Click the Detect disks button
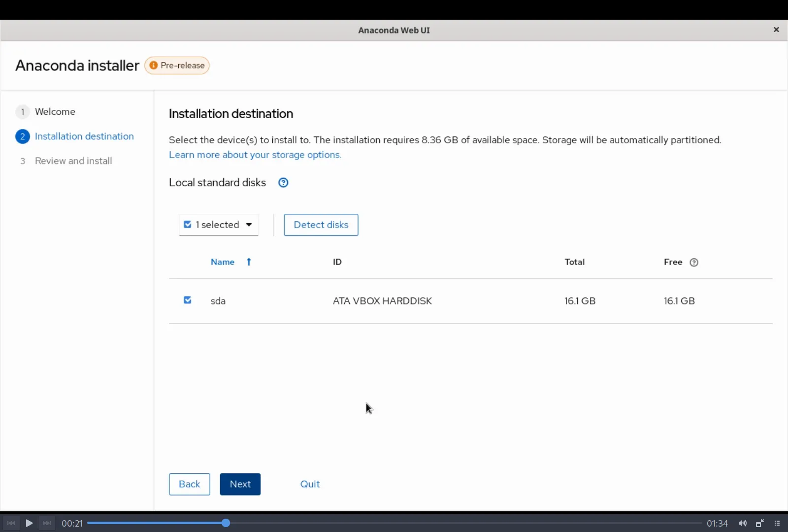 click(x=321, y=225)
